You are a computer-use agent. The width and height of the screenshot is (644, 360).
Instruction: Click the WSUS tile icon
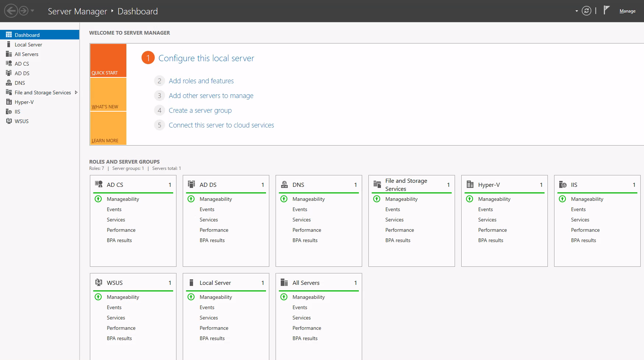point(99,282)
